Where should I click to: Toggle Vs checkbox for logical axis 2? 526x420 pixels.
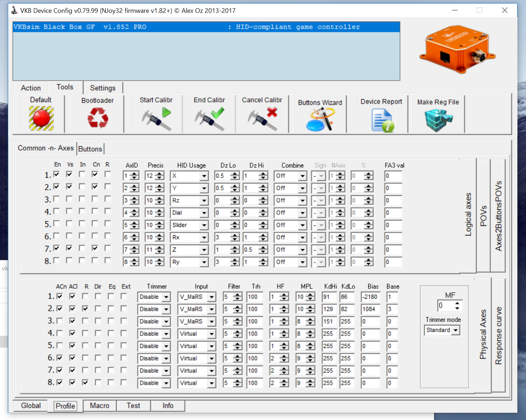[69, 186]
